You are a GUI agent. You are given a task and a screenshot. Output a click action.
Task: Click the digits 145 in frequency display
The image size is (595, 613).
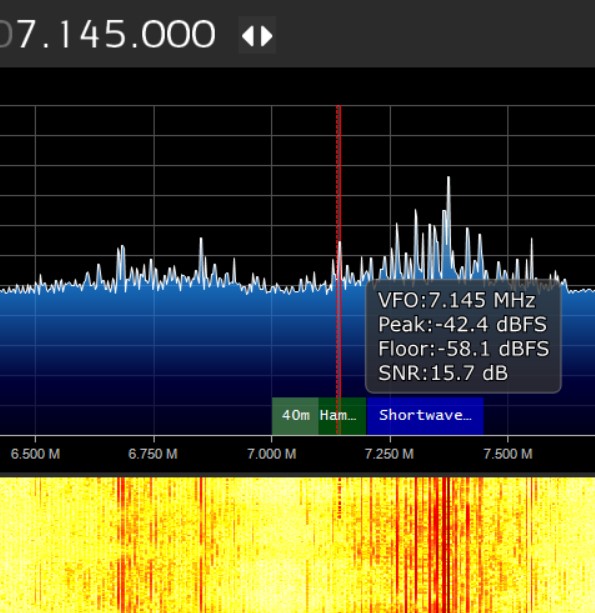pos(91,35)
